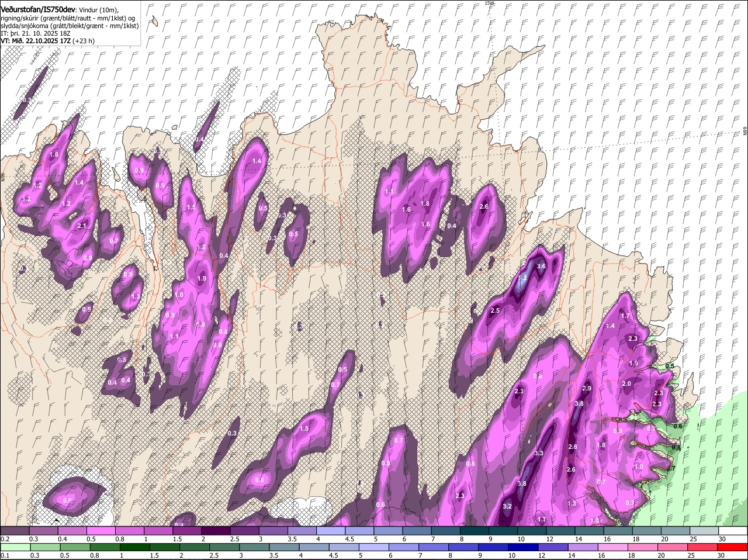Click upper legend swatch between 2 and 2.5
This screenshot has height=560, width=748.
[216, 531]
